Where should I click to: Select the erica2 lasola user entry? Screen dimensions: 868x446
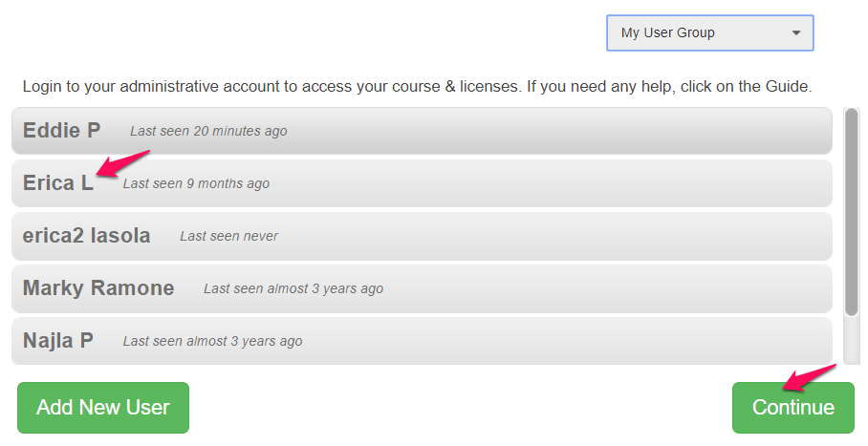click(x=422, y=236)
